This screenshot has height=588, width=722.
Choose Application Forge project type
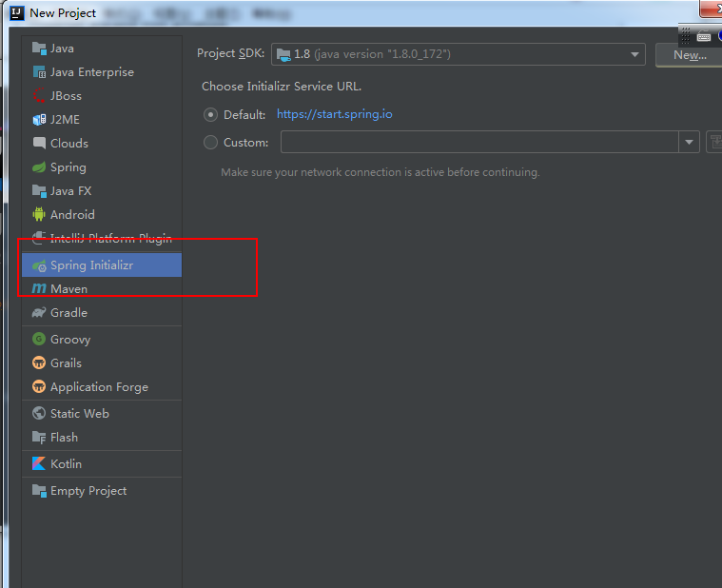tap(99, 387)
